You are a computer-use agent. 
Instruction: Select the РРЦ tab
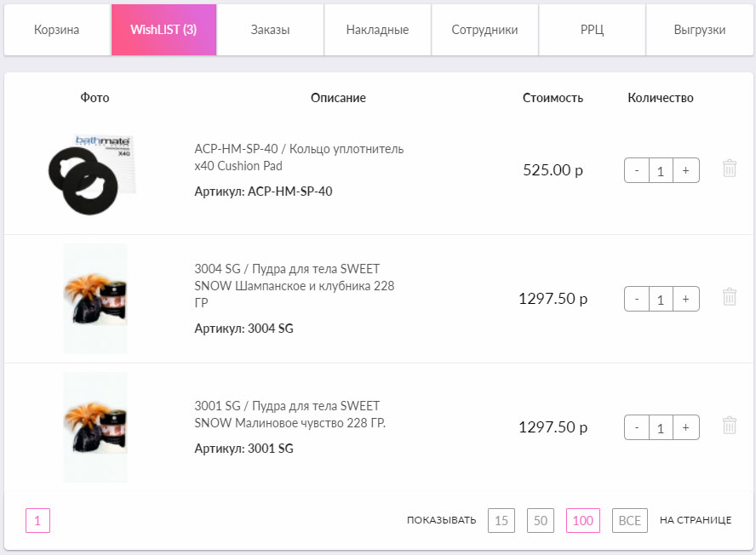tap(592, 30)
